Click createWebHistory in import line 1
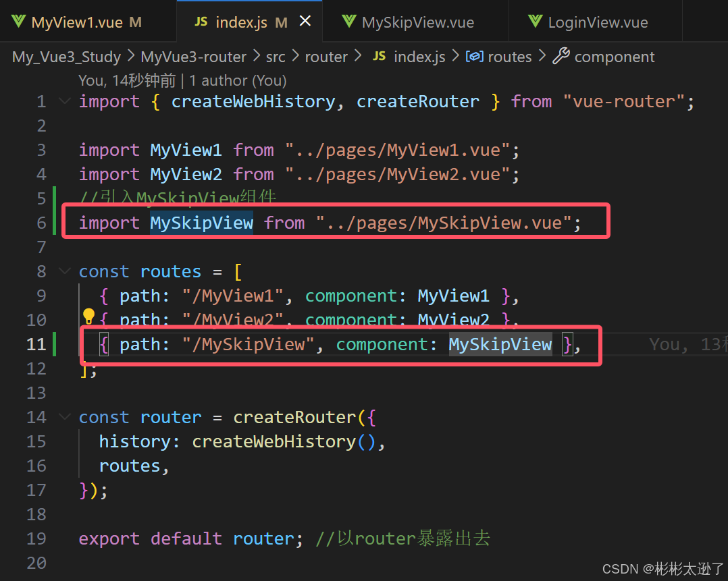The height and width of the screenshot is (581, 728). point(253,101)
